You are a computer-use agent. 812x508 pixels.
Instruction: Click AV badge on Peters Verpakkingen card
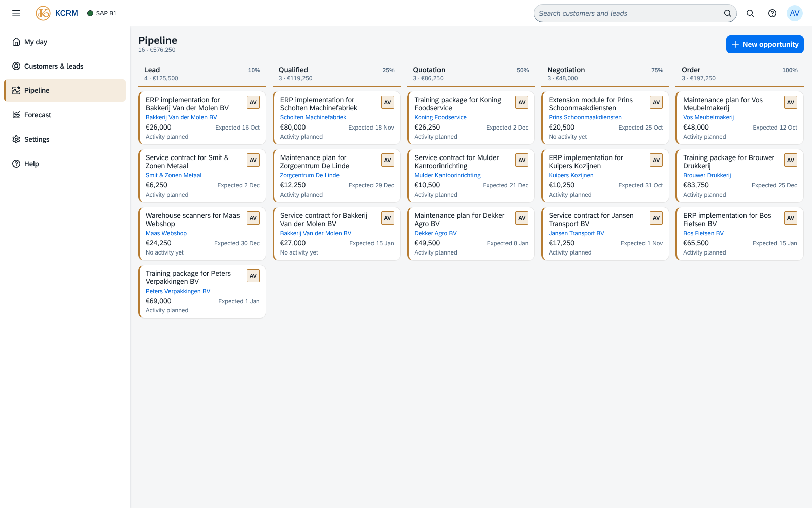(x=253, y=276)
